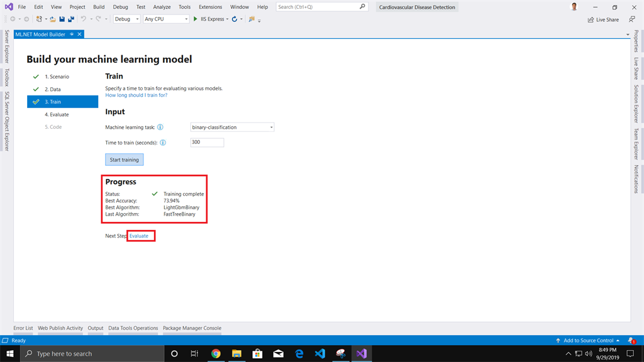The image size is (644, 362).
Task: Click the Refresh browser icon
Action: point(235,19)
